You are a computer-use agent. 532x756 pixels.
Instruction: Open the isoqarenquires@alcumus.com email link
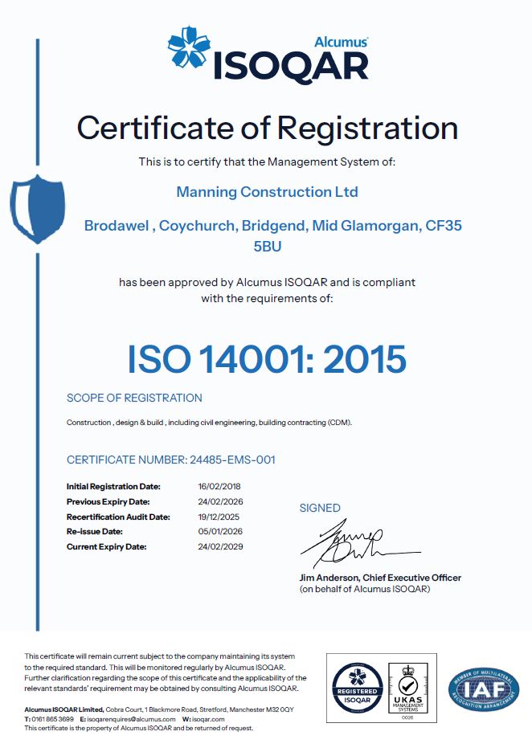(x=132, y=719)
